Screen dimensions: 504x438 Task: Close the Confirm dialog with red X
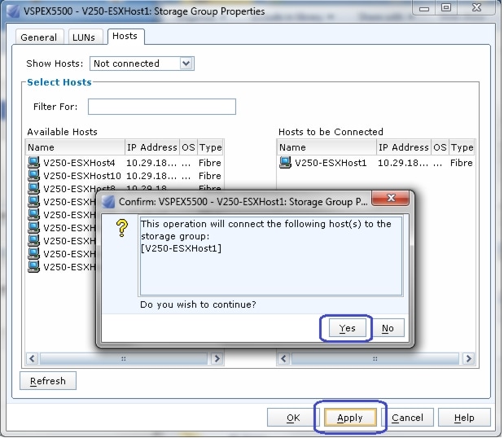392,199
